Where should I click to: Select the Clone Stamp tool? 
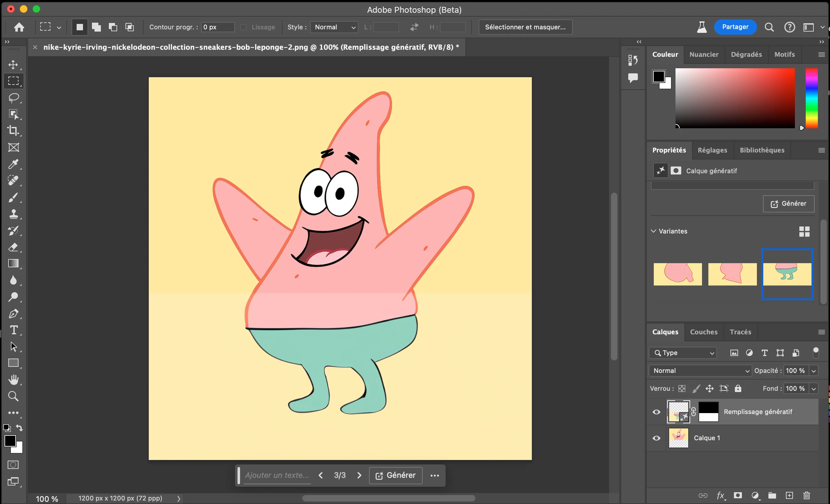(x=13, y=214)
